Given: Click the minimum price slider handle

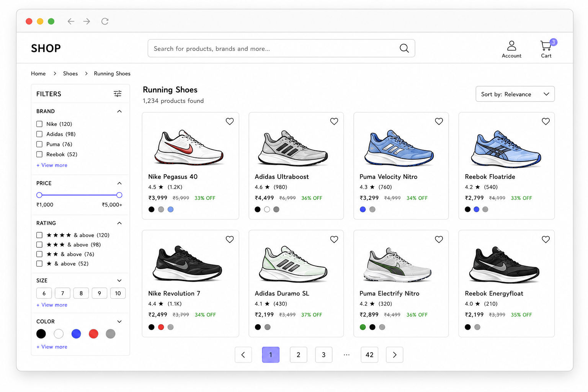Looking at the screenshot, I should 39,195.
